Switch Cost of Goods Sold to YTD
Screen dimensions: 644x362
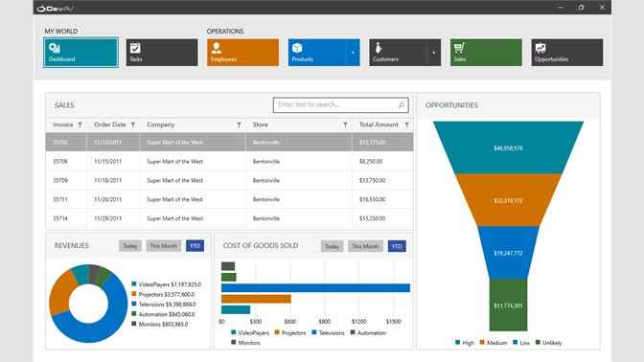tap(397, 246)
